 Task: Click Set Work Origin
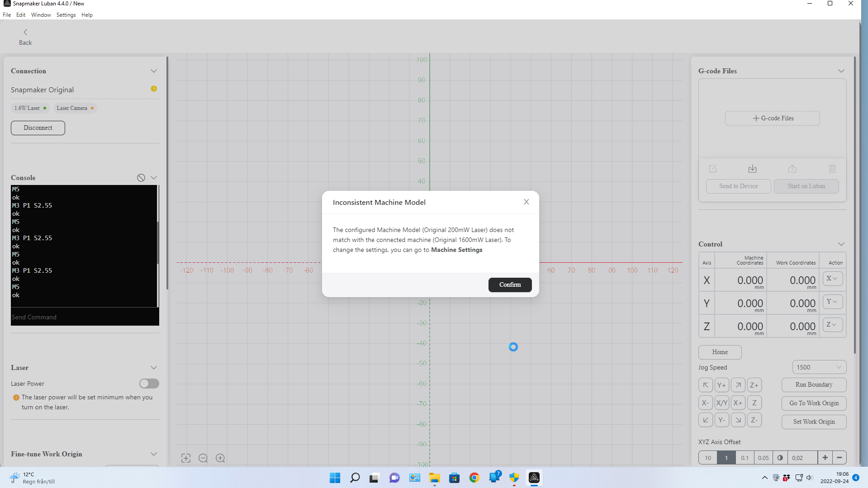(x=814, y=422)
